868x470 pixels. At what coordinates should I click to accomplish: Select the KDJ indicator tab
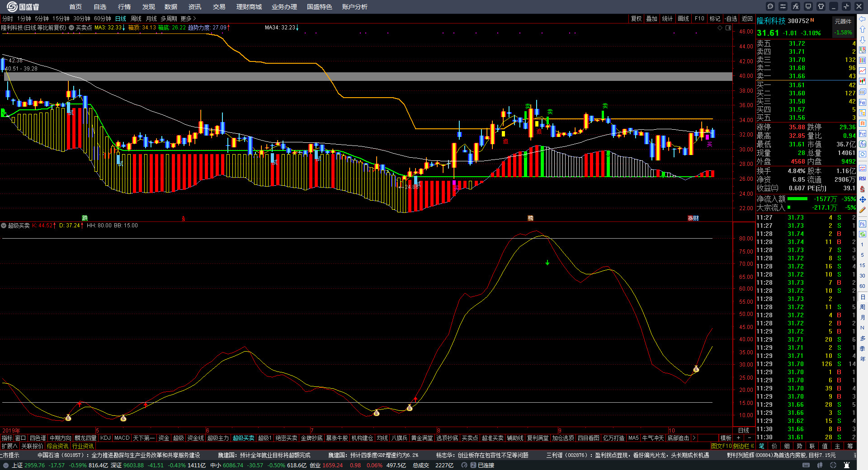pos(105,438)
